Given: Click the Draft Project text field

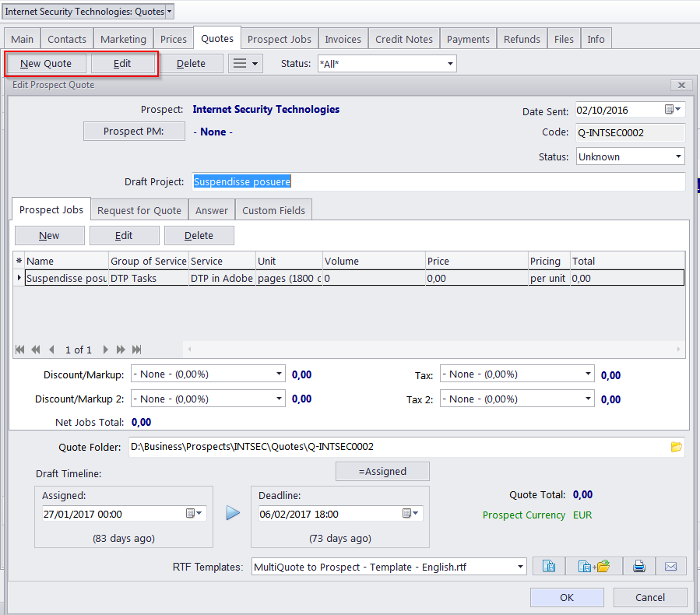Looking at the screenshot, I should coord(436,182).
